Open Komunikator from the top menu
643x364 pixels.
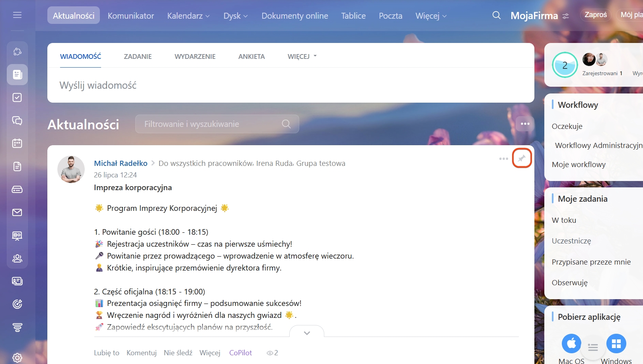(x=131, y=16)
